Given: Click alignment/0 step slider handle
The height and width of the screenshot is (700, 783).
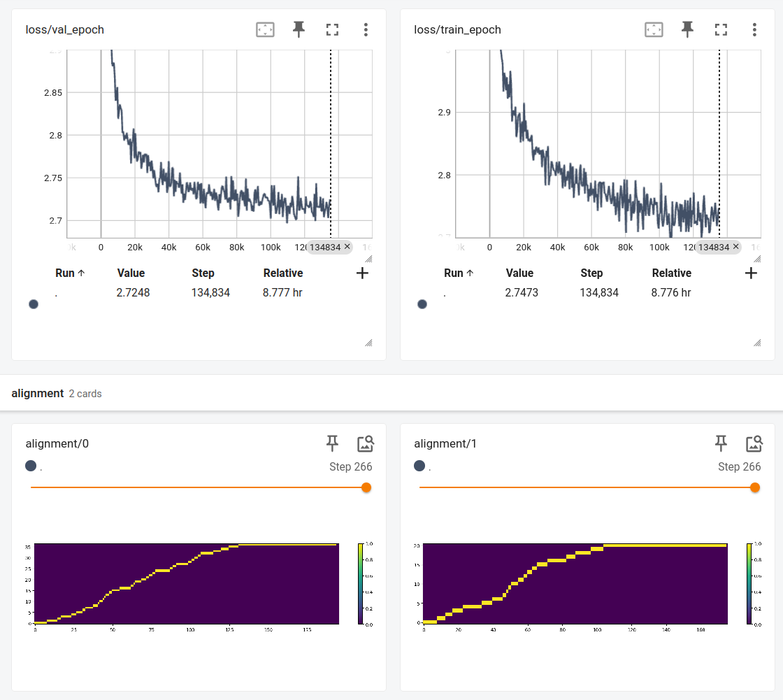Looking at the screenshot, I should 366,487.
